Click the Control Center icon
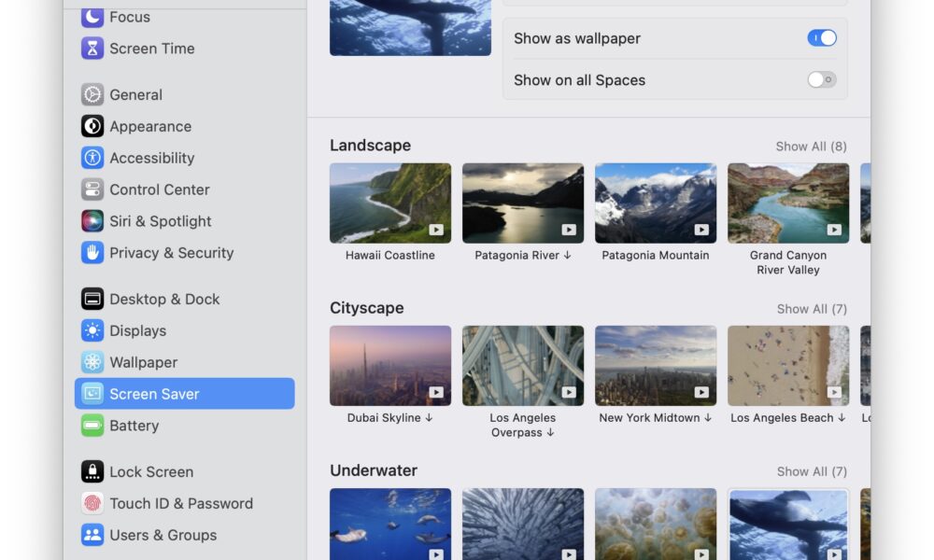 (92, 189)
